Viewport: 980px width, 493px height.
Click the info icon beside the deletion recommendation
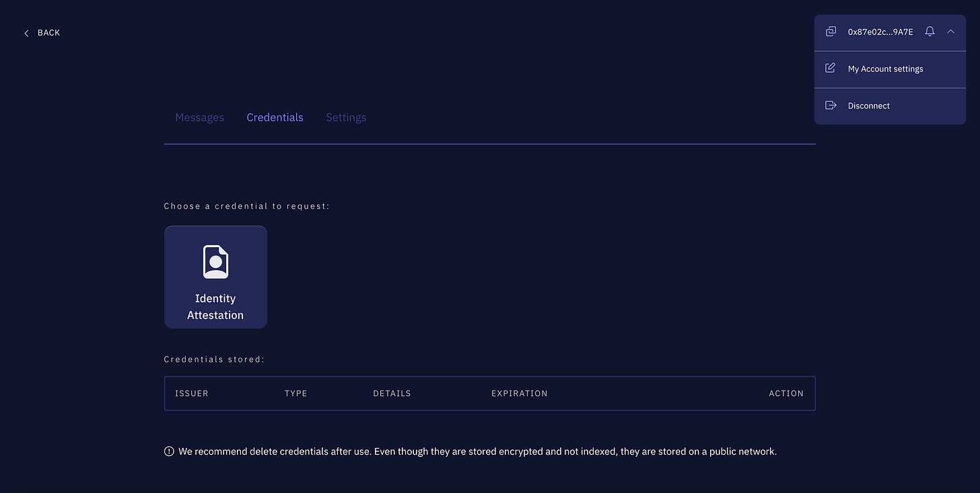click(x=169, y=451)
